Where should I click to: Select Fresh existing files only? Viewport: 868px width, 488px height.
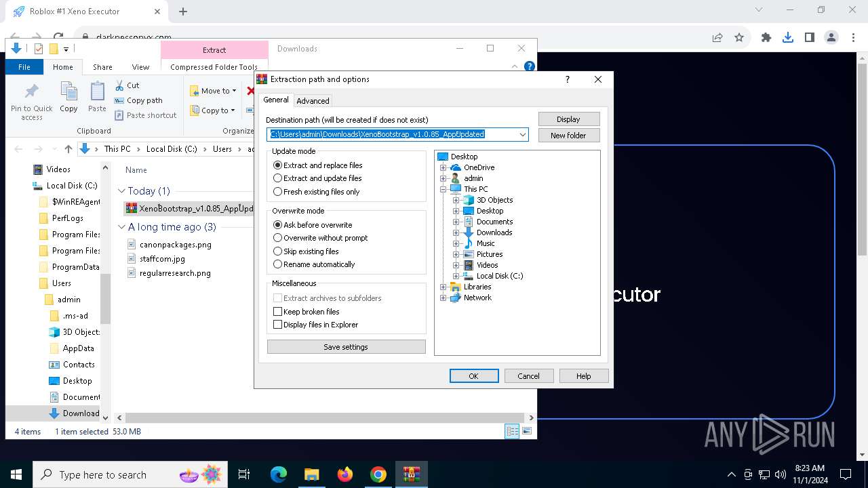click(x=316, y=192)
